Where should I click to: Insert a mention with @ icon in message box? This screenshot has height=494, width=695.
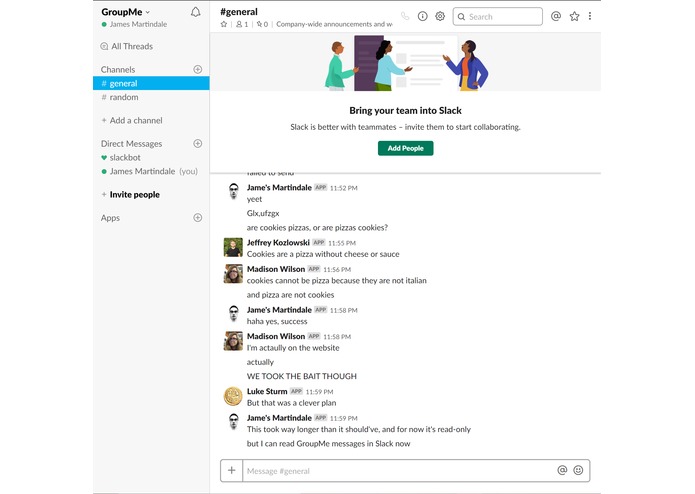(562, 470)
